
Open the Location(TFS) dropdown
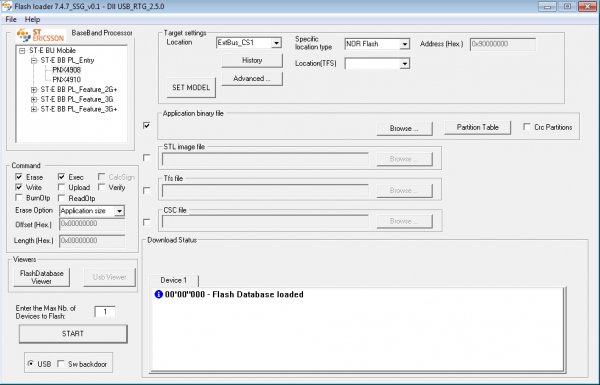pyautogui.click(x=405, y=64)
